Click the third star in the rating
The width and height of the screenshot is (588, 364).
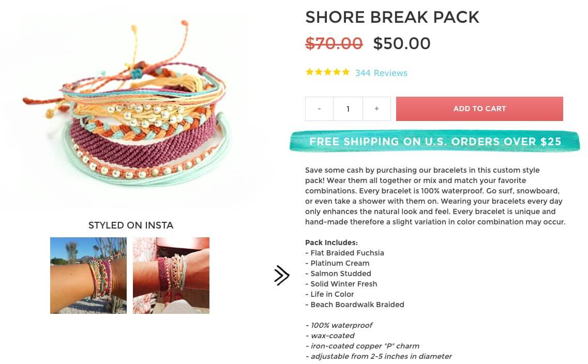(327, 72)
